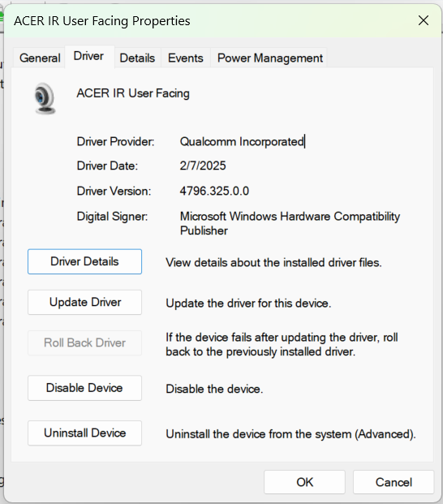Click the dialog title bar text

click(x=102, y=21)
